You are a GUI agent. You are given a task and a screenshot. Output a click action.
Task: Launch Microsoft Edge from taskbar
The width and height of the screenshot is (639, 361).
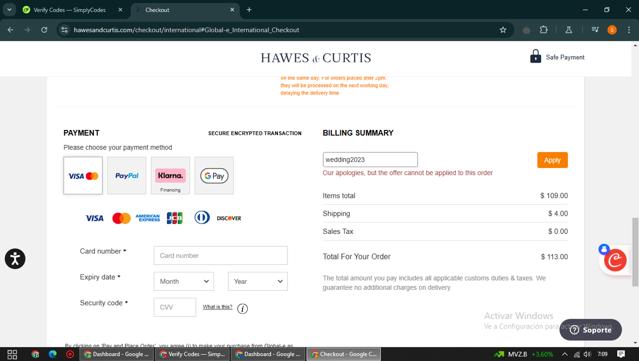pyautogui.click(x=53, y=354)
